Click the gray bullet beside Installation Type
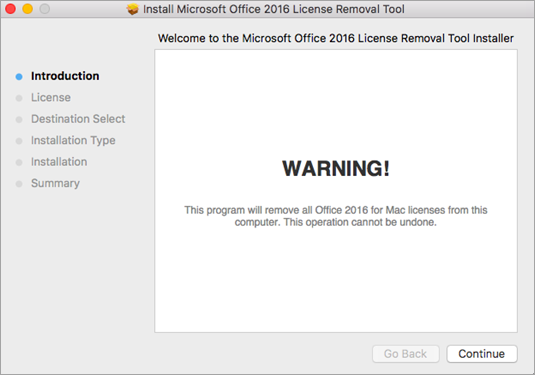The image size is (535, 375). pyautogui.click(x=19, y=141)
